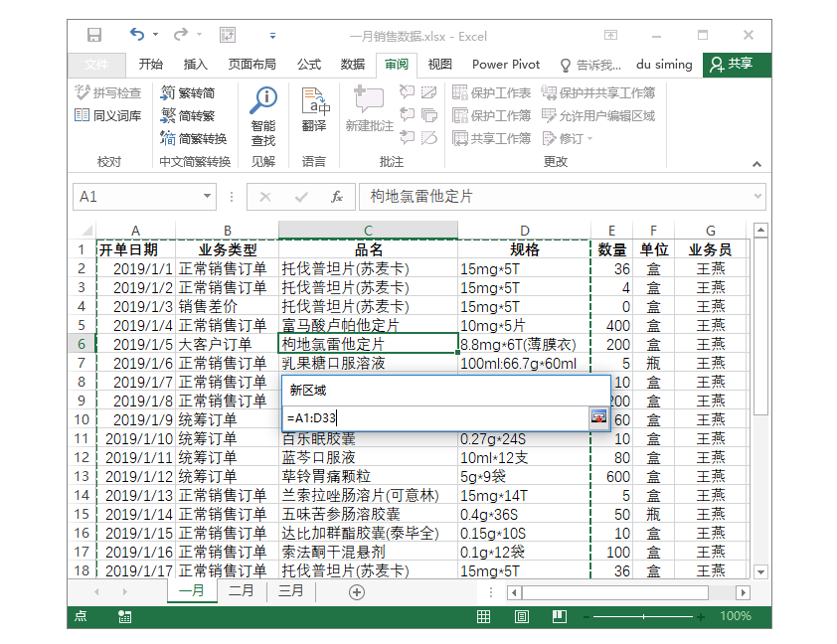Image resolution: width=837 pixels, height=644 pixels.
Task: Switch to Page Layout view in status bar
Action: tap(522, 617)
